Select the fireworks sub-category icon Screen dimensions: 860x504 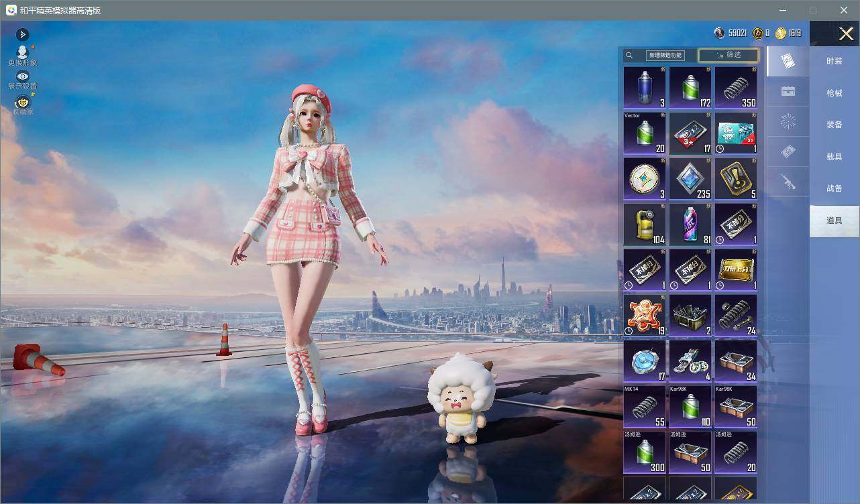[x=788, y=122]
